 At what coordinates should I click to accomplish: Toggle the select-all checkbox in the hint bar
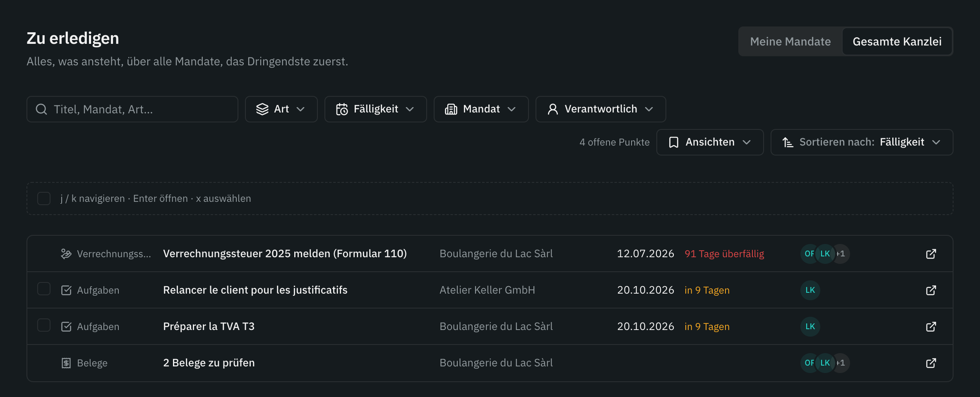coord(44,198)
